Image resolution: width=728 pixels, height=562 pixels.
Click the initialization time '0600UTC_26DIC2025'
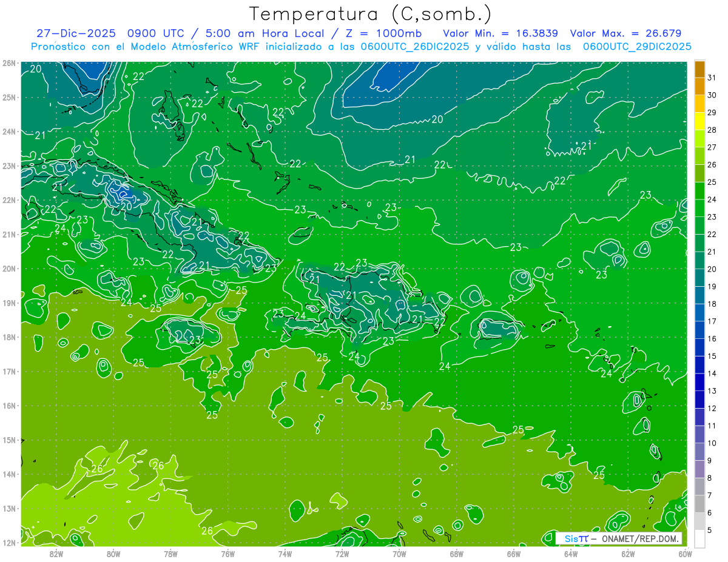click(415, 47)
